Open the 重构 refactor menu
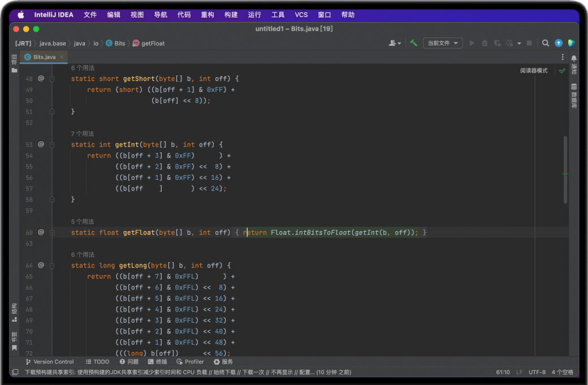Viewport: 588px width, 385px height. pyautogui.click(x=207, y=15)
